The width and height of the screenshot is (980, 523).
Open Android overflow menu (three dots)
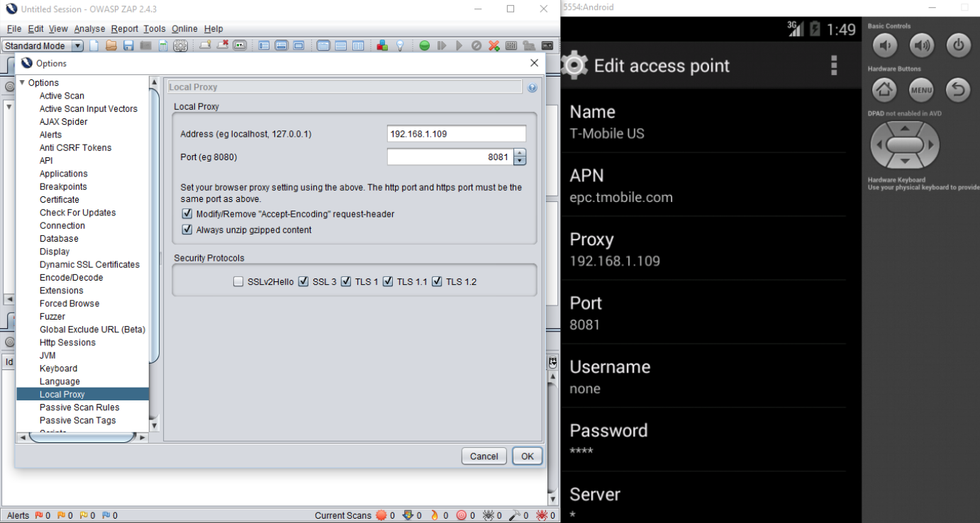[834, 65]
